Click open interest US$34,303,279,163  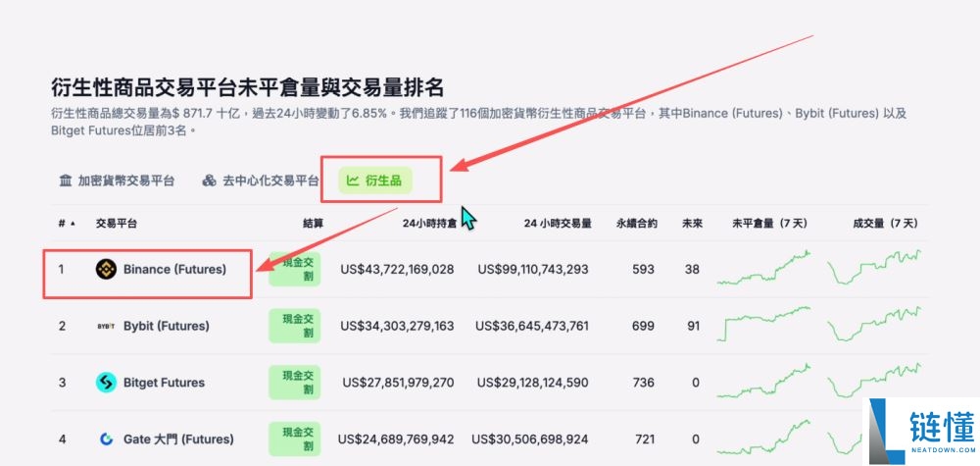click(x=398, y=326)
